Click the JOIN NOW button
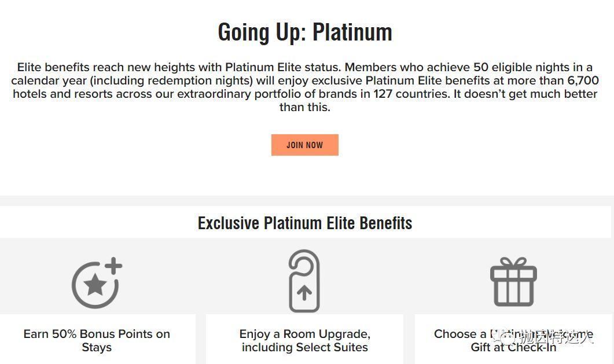This screenshot has width=614, height=364. coord(304,145)
